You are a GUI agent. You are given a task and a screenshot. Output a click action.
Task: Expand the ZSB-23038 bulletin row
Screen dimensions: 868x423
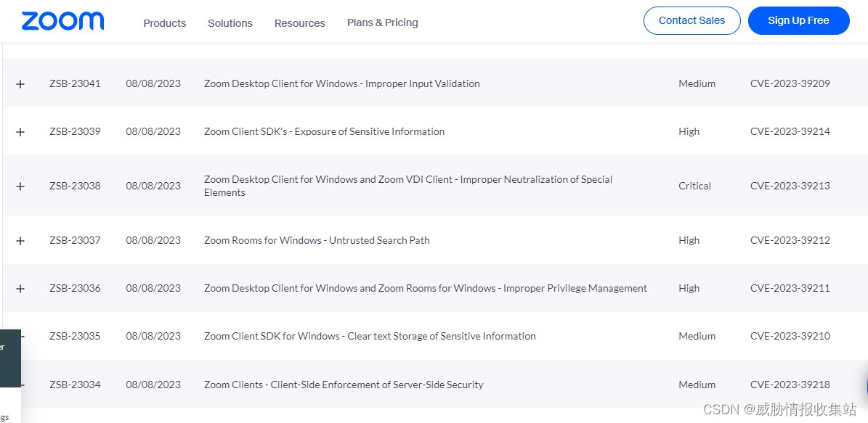(20, 186)
